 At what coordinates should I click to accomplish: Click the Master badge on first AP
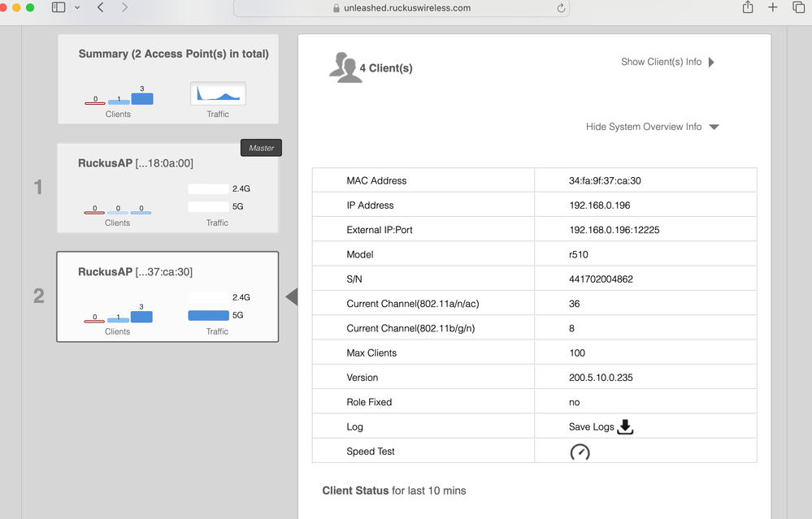pos(261,148)
